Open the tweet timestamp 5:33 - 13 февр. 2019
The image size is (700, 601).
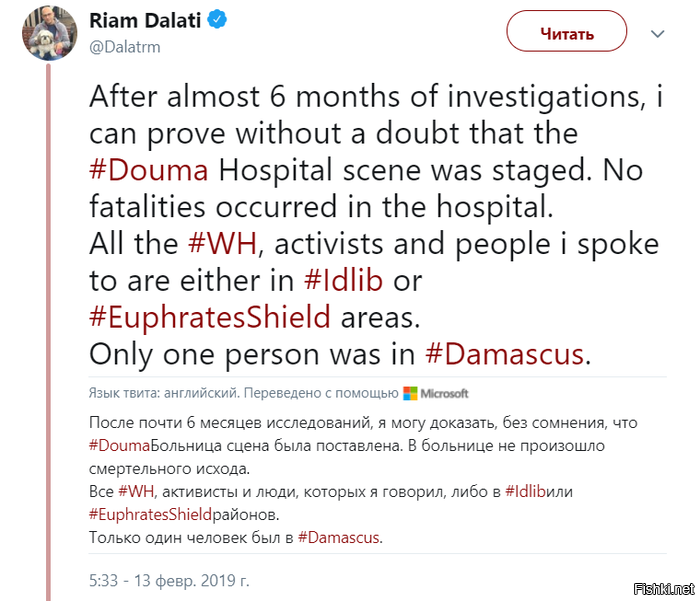[x=169, y=580]
